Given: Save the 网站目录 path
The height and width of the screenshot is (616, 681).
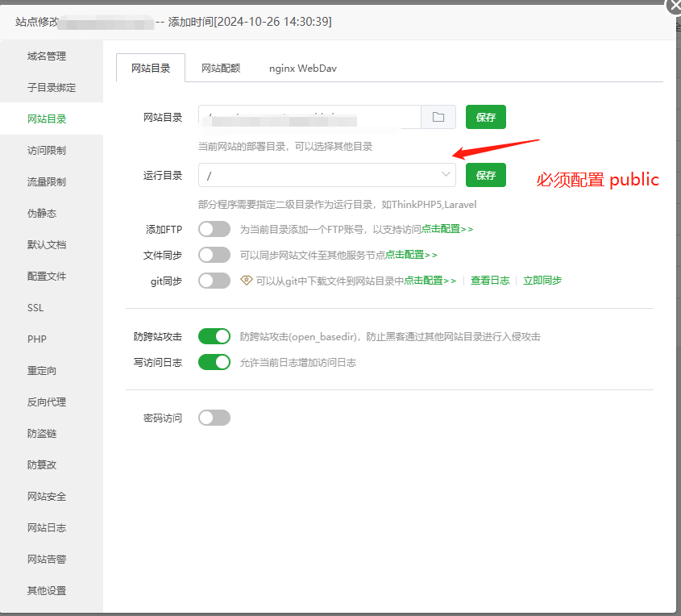Looking at the screenshot, I should pos(485,117).
